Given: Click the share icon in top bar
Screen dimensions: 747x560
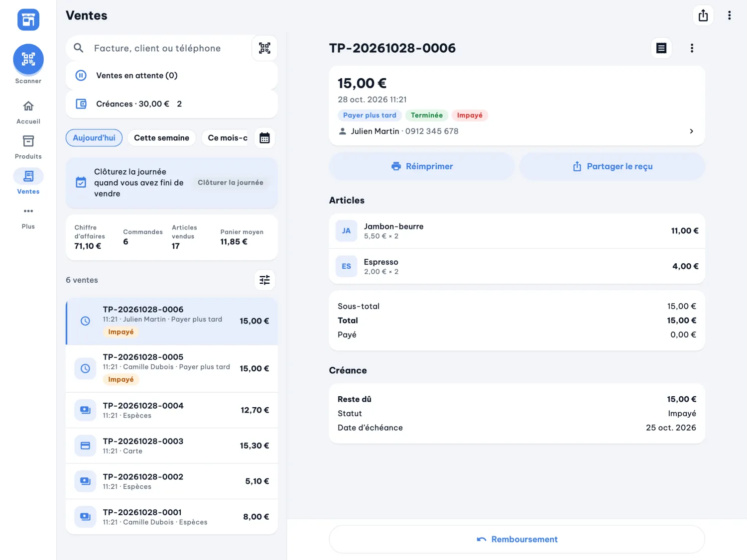Looking at the screenshot, I should point(703,15).
